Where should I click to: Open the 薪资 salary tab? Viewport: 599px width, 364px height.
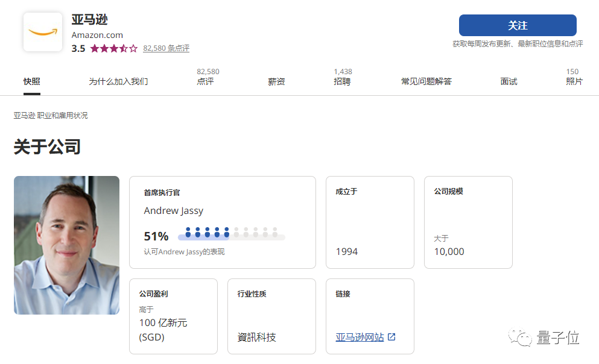[276, 81]
